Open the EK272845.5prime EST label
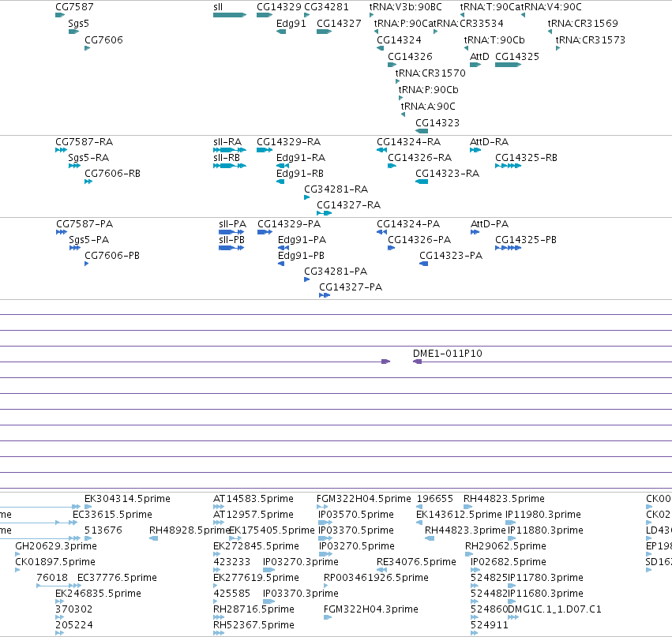 (x=256, y=546)
